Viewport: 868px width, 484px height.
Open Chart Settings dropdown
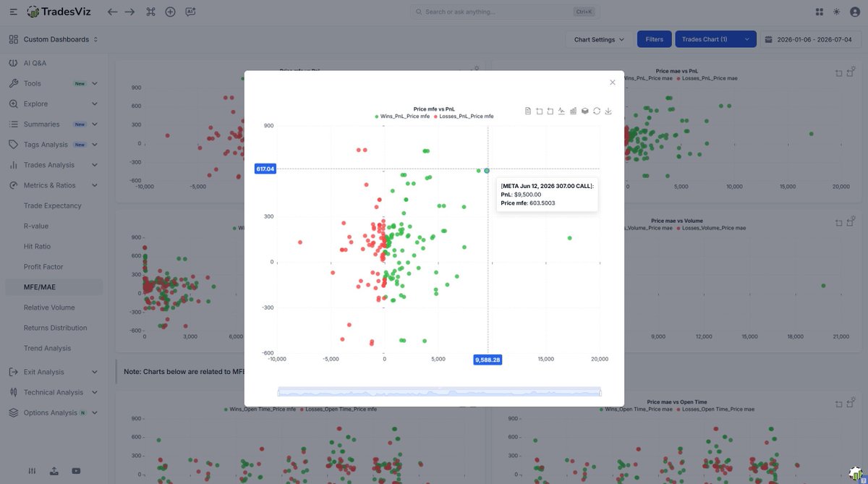click(599, 40)
